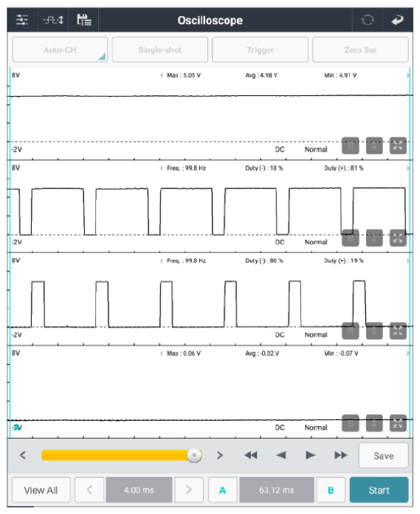Click the Start button
Screen dimensions: 420x514
(x=379, y=490)
